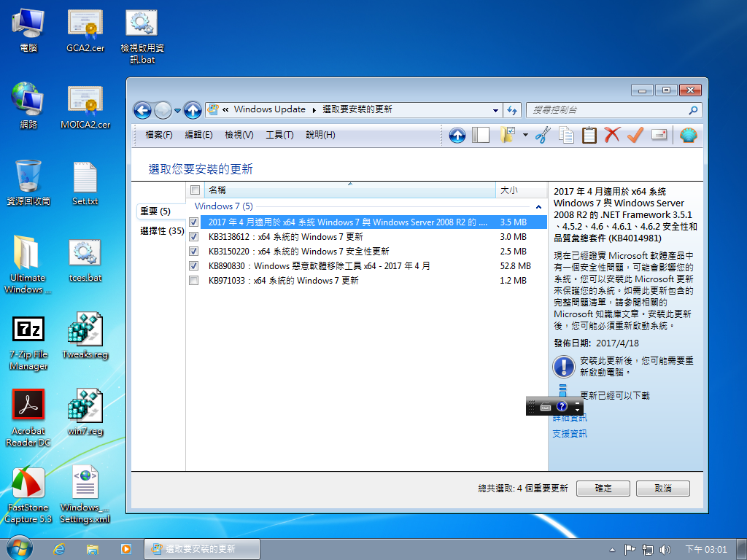Click Windows Update in the address breadcrumb
Viewport: 747px width, 560px height.
point(270,109)
